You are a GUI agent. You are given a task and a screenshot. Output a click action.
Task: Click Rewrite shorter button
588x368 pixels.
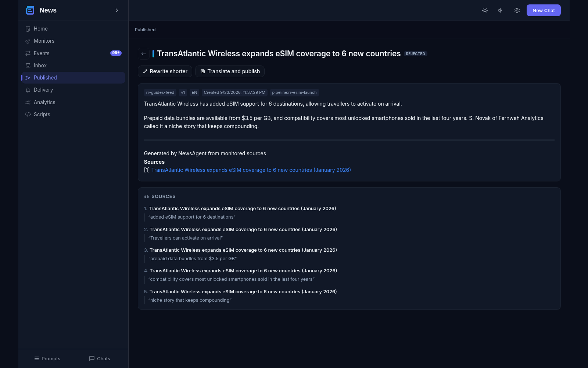(165, 71)
